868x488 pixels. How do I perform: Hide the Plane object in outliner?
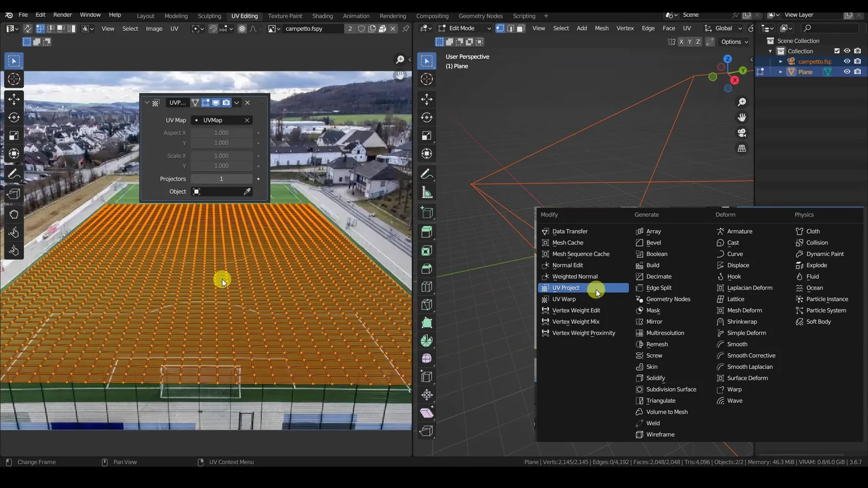pyautogui.click(x=847, y=72)
